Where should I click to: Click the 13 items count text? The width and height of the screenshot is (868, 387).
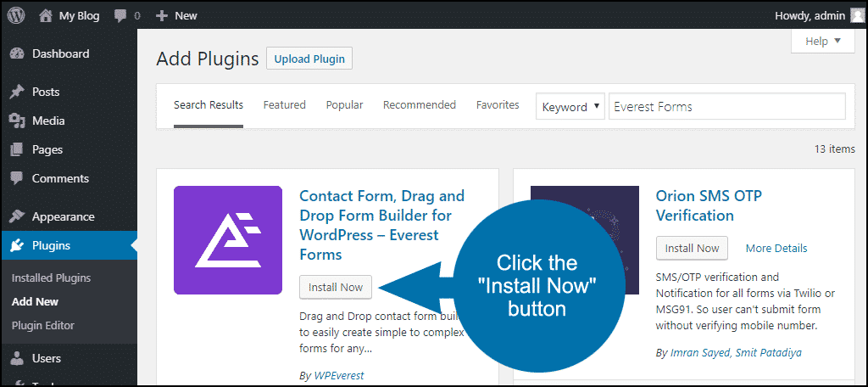point(835,149)
